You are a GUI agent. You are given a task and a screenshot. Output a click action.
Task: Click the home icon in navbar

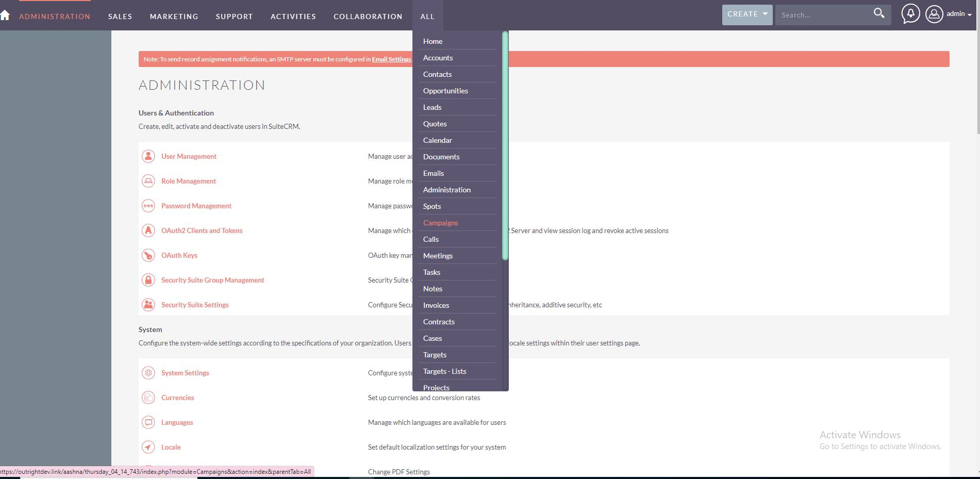click(x=5, y=15)
